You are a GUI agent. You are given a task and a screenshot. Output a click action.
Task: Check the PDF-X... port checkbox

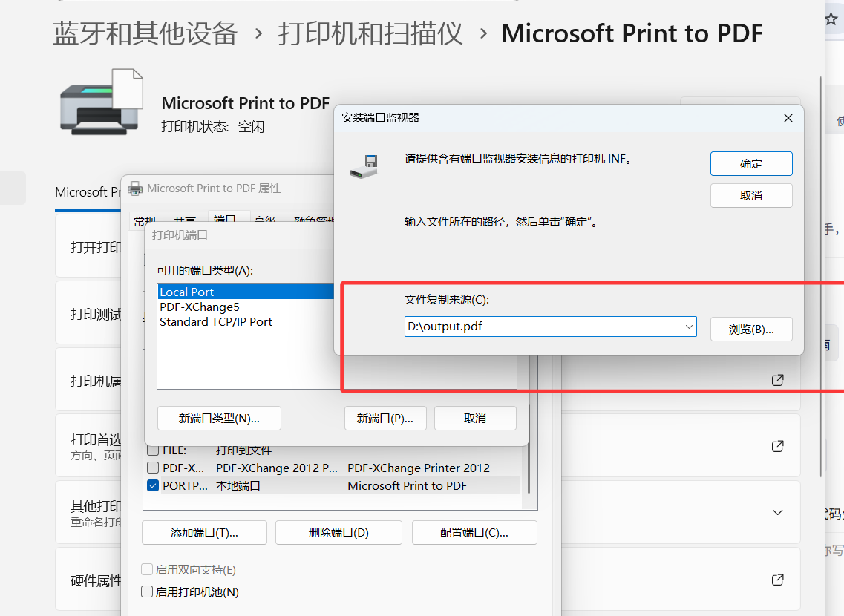pyautogui.click(x=153, y=468)
